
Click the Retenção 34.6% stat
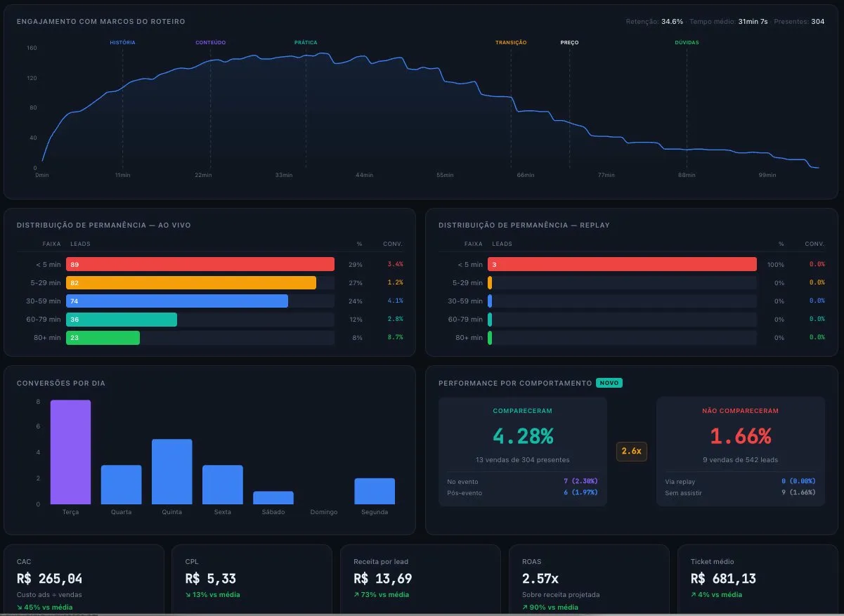click(654, 22)
